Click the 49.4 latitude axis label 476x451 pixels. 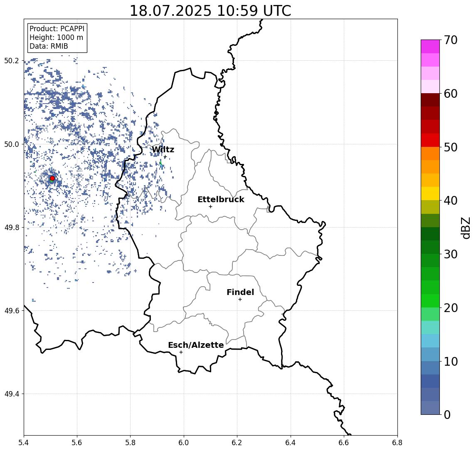coord(11,394)
